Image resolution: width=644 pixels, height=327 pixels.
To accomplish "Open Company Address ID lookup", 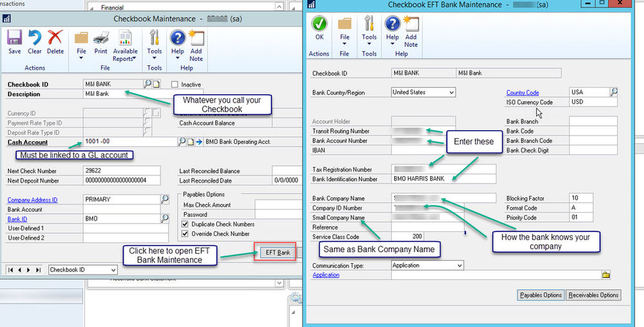I will pos(165,199).
